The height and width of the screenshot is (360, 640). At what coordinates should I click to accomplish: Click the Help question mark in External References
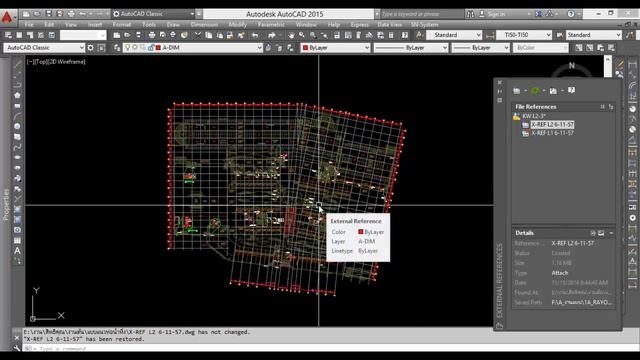click(x=571, y=90)
